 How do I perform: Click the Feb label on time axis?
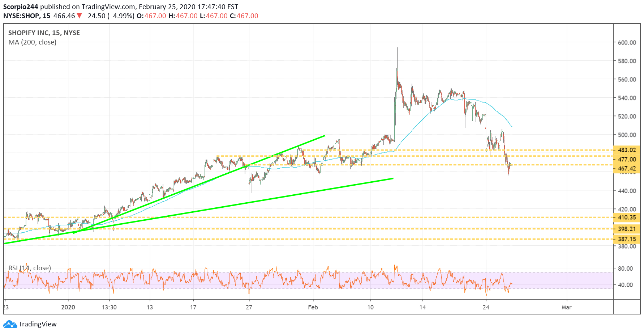[x=313, y=307]
